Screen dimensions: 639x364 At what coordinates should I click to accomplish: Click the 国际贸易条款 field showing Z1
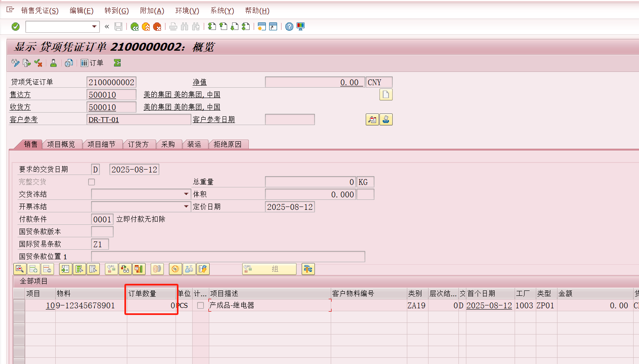(100, 244)
